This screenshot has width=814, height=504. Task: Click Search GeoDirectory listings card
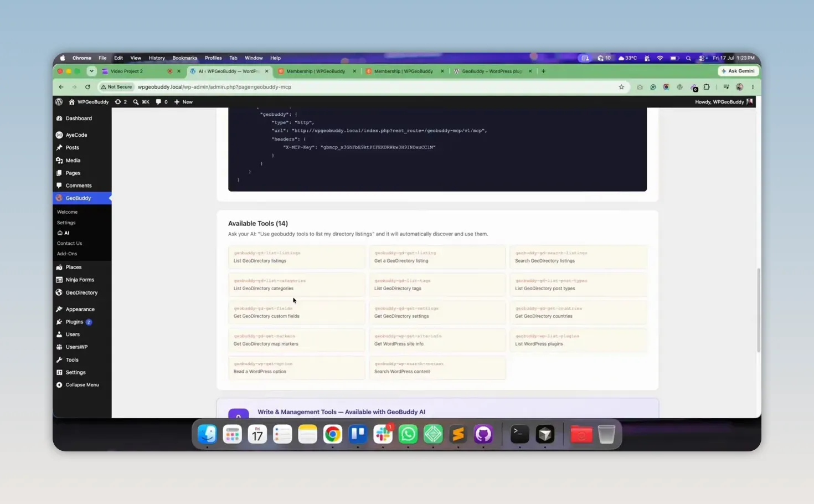coord(578,257)
